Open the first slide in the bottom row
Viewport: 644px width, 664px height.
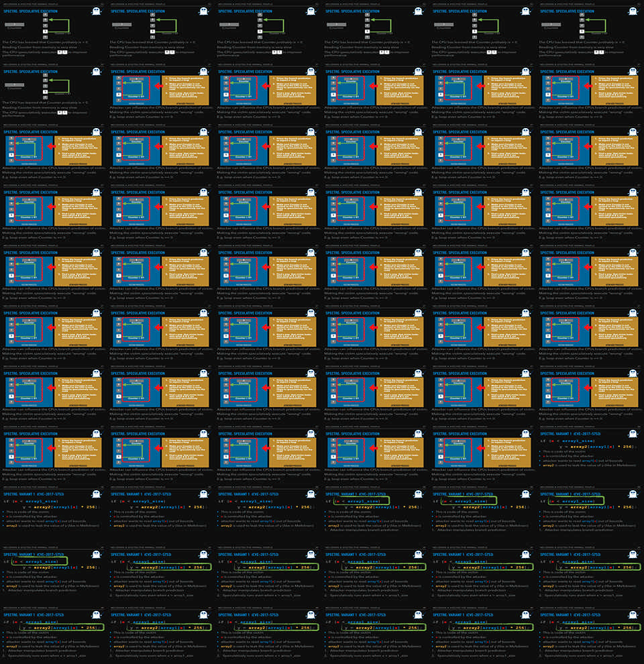[x=54, y=635]
